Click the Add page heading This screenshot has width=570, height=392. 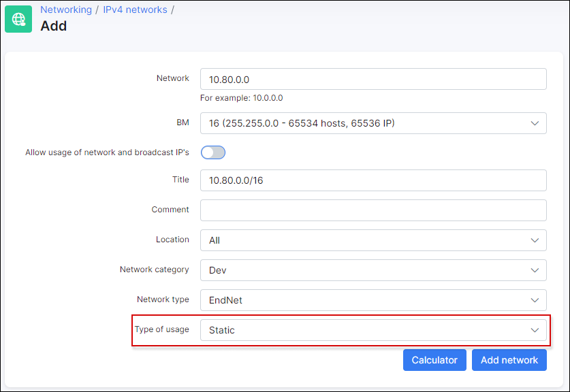tap(54, 27)
